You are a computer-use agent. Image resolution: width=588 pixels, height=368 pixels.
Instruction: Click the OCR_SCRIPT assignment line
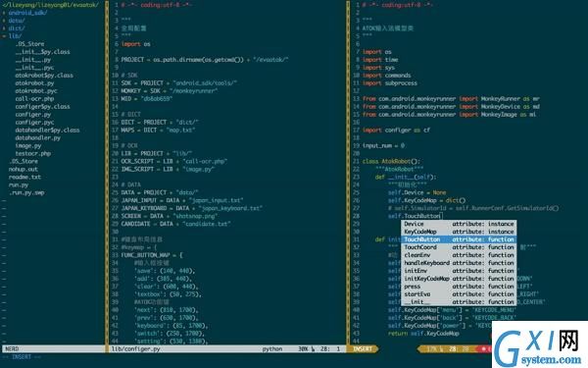[x=174, y=162]
